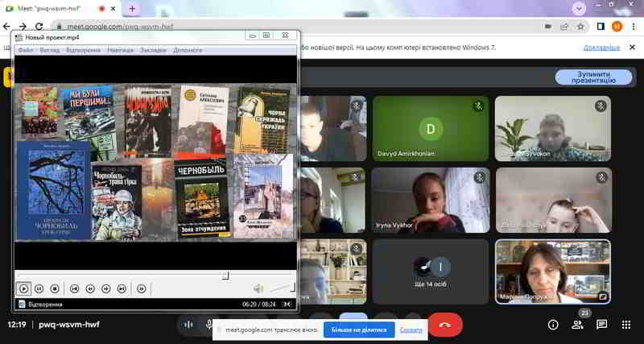Viewport: 644px width, 344px height.
Task: Go forward with the browser forward arrow
Action: [x=23, y=27]
